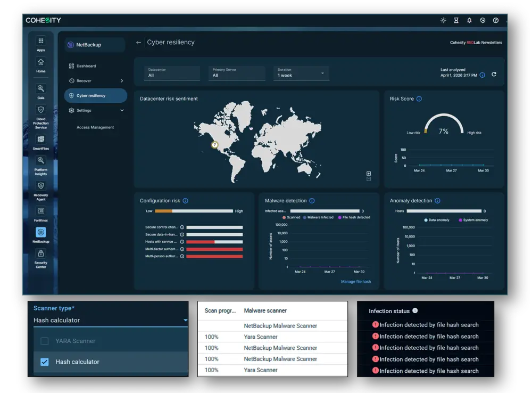Open SmartFiles in the sidebar
This screenshot has width=532, height=393.
tap(41, 143)
